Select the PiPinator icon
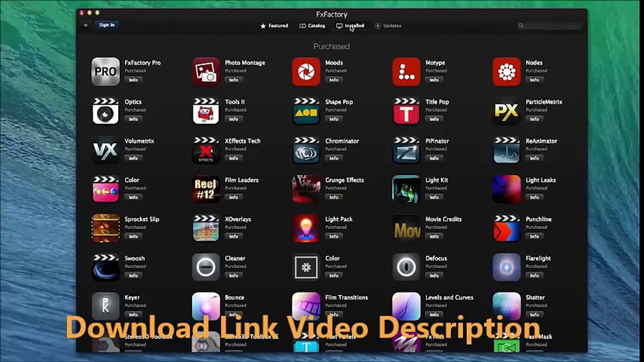Image resolution: width=644 pixels, height=362 pixels. click(406, 150)
